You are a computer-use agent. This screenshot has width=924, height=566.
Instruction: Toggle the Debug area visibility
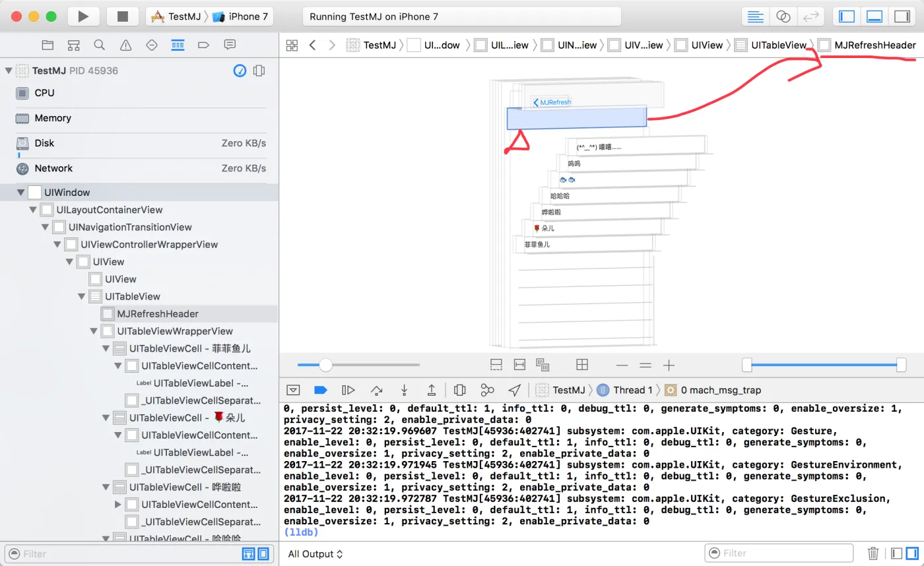[874, 16]
